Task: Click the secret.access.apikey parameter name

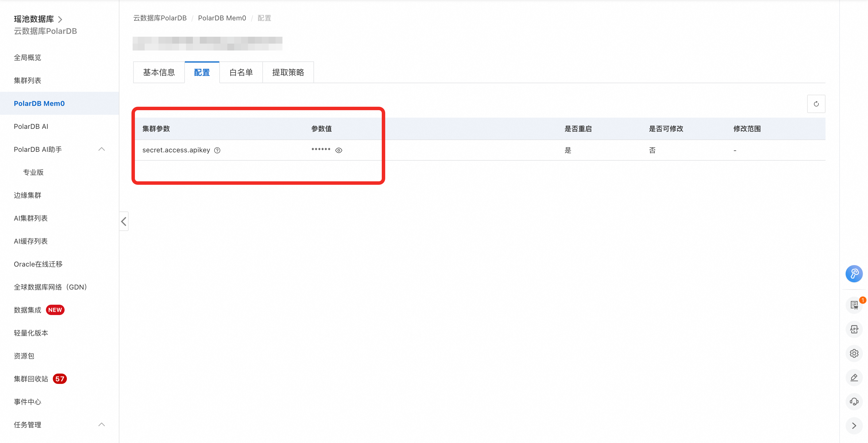Action: [x=176, y=150]
